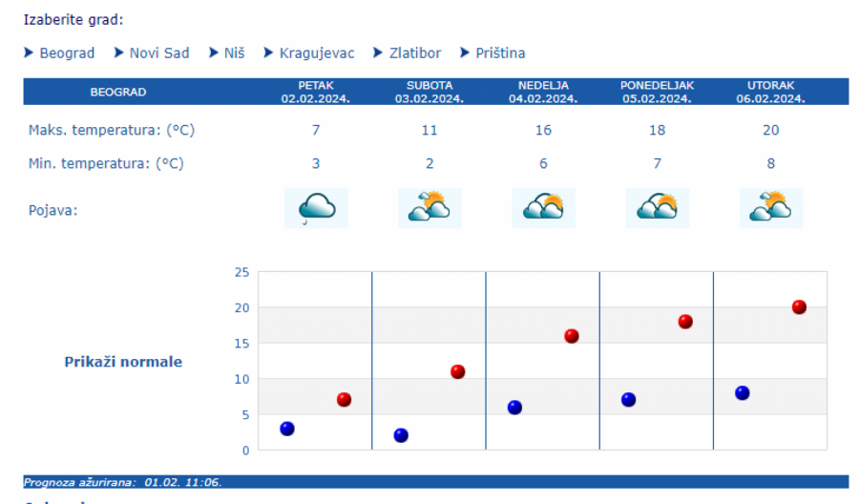
Task: Click Subota's partly sunny weather icon
Action: (x=429, y=208)
